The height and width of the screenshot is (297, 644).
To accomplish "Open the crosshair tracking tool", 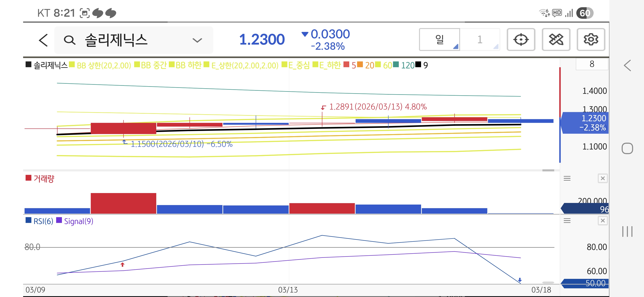I will [521, 39].
